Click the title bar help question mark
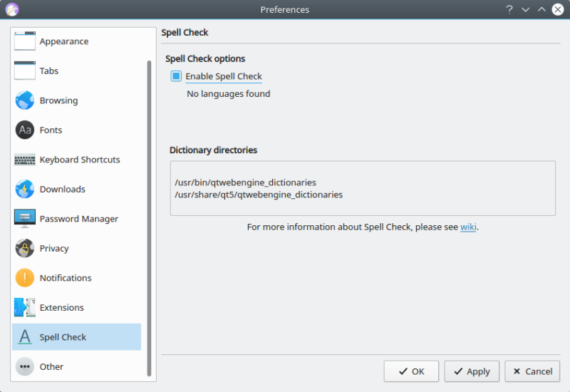The width and height of the screenshot is (570, 392). tap(509, 9)
